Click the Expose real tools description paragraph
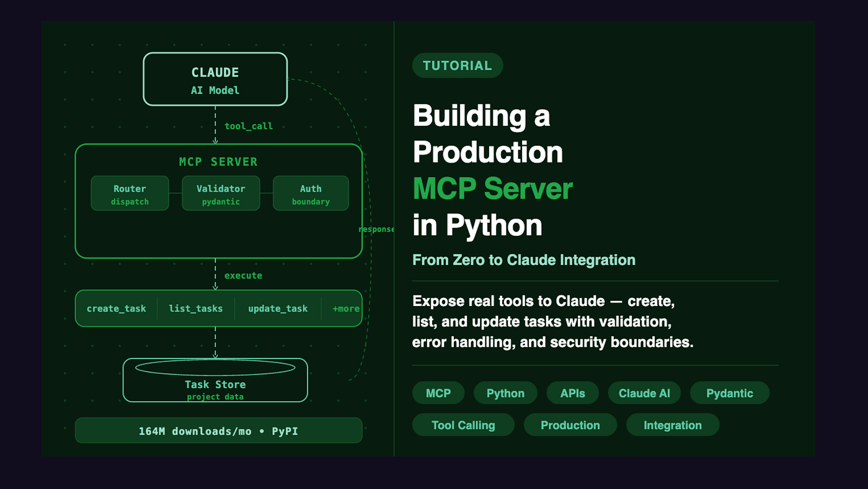Image resolution: width=868 pixels, height=489 pixels. [x=553, y=321]
